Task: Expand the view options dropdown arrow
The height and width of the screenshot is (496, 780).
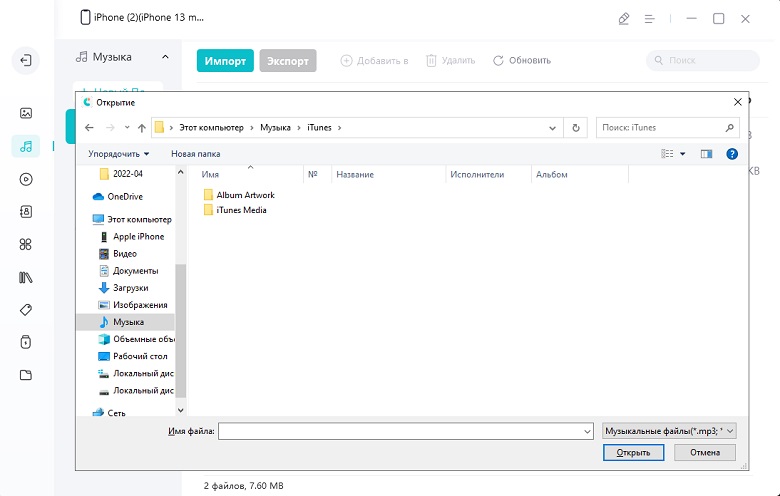Action: click(x=682, y=154)
